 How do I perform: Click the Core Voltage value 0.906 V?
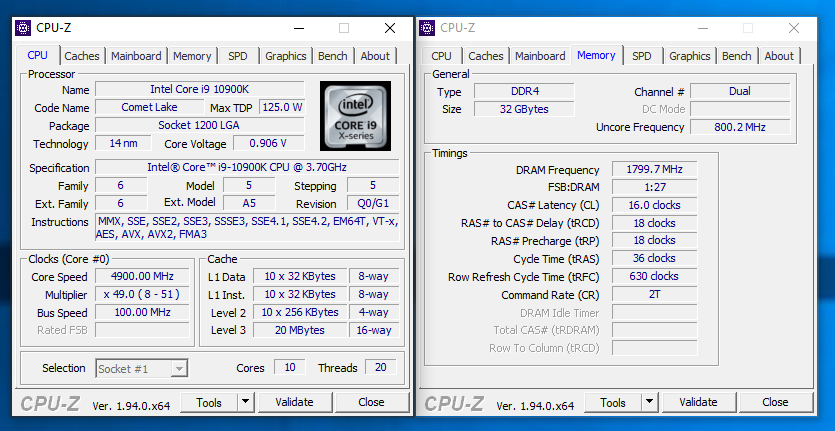coord(269,143)
